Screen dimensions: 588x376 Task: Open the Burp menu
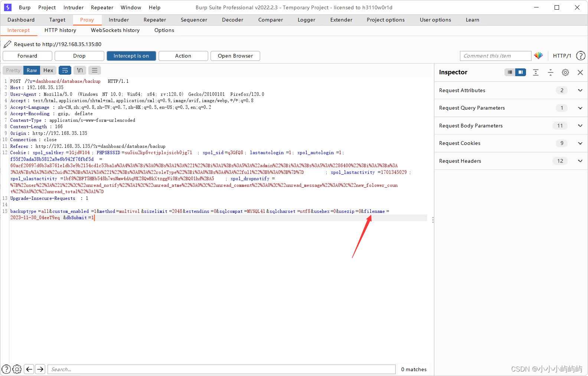(25, 7)
